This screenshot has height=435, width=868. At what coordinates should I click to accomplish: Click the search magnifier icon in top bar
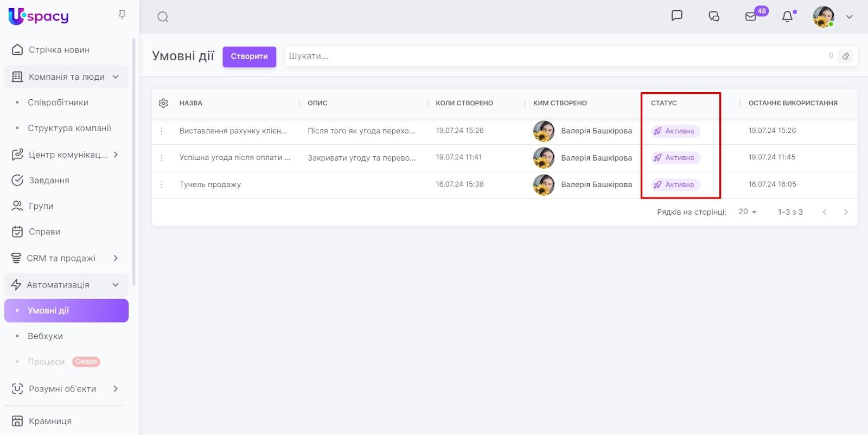[163, 17]
